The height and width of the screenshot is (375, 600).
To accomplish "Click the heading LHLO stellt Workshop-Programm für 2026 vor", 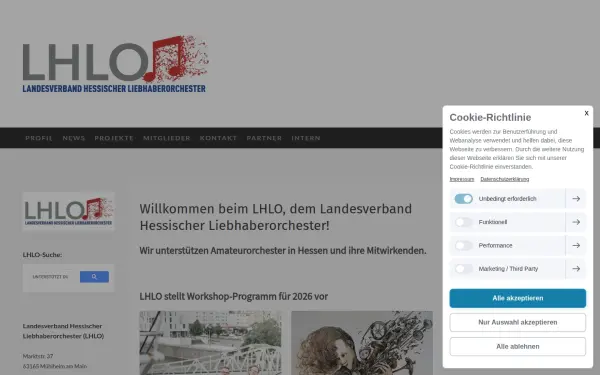I will (x=233, y=297).
